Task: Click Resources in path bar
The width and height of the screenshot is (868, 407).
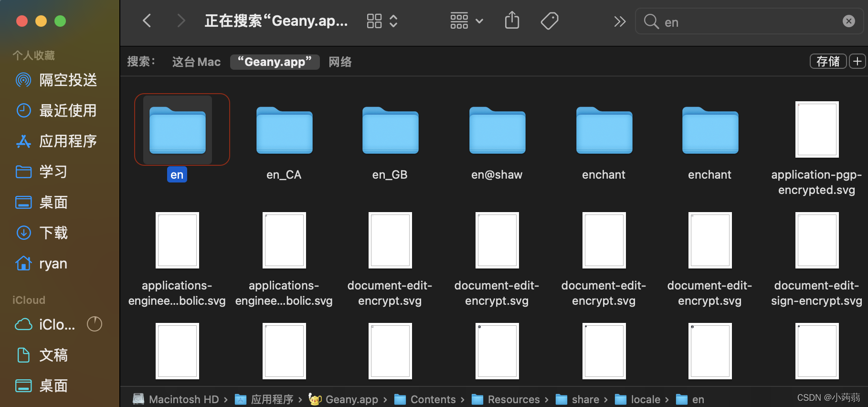Action: 506,399
